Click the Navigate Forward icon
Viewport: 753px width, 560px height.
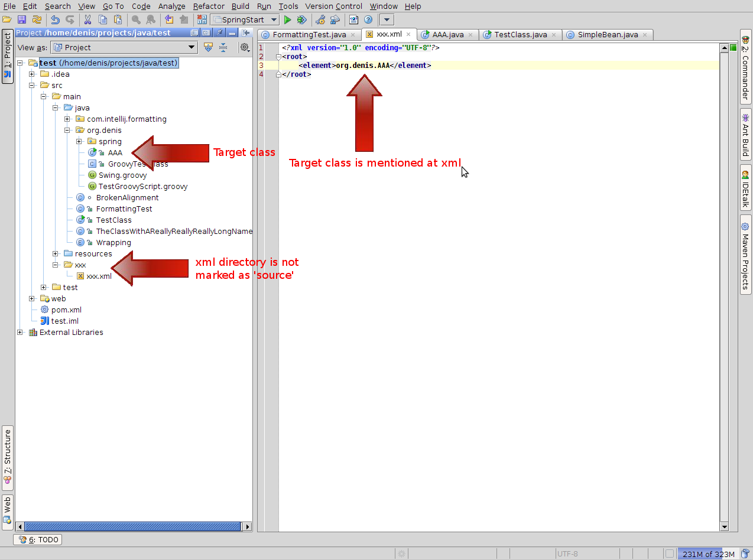pyautogui.click(x=184, y=19)
